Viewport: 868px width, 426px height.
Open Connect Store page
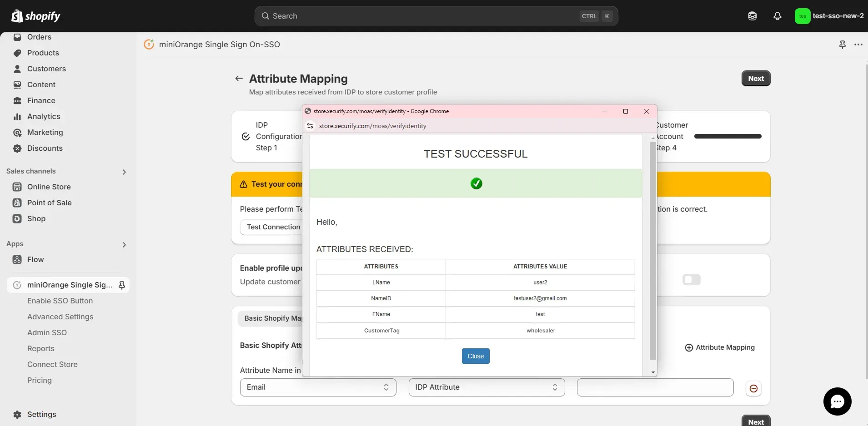52,364
